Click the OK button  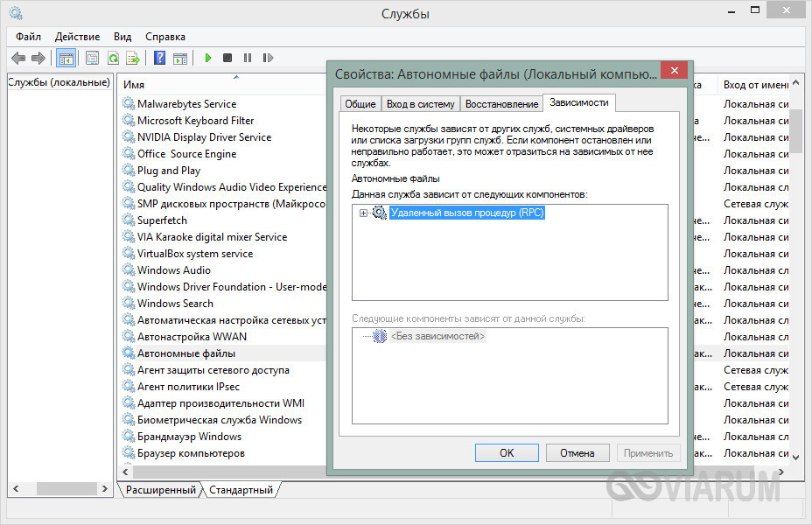pyautogui.click(x=507, y=453)
